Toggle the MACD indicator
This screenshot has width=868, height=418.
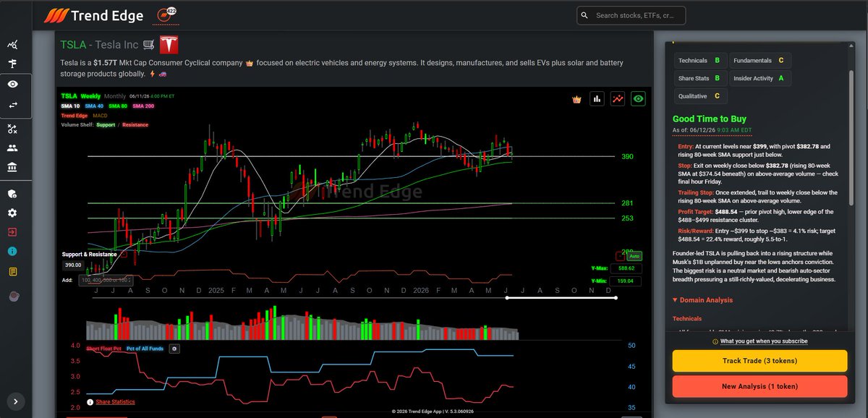coord(101,116)
